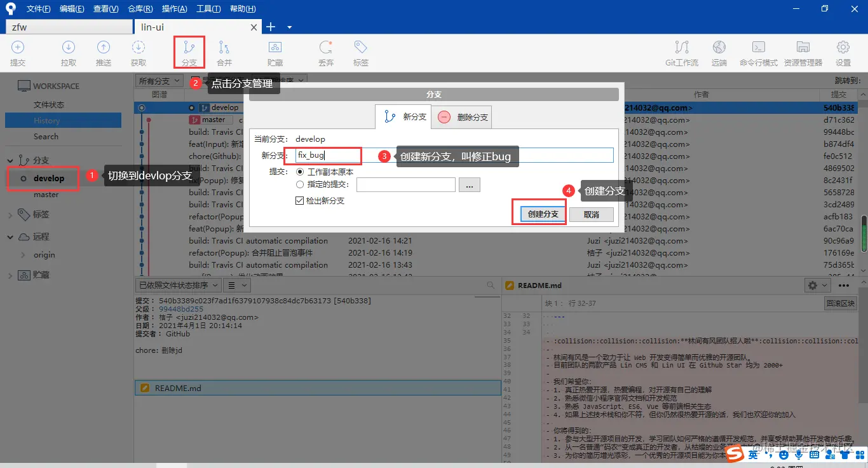Toggle 检出新分支 checkbox
This screenshot has width=868, height=468.
pyautogui.click(x=300, y=200)
